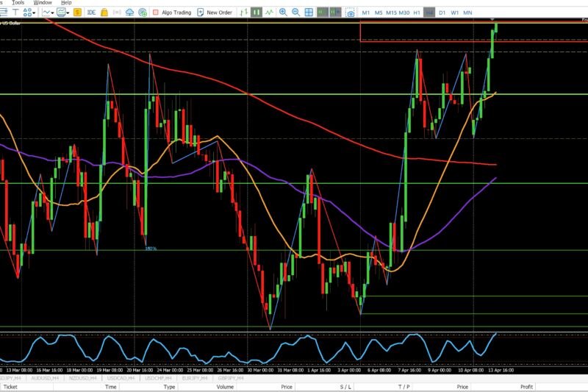Viewport: 588px width, 392px height.
Task: Open the Market shopping bag icon
Action: click(x=104, y=13)
